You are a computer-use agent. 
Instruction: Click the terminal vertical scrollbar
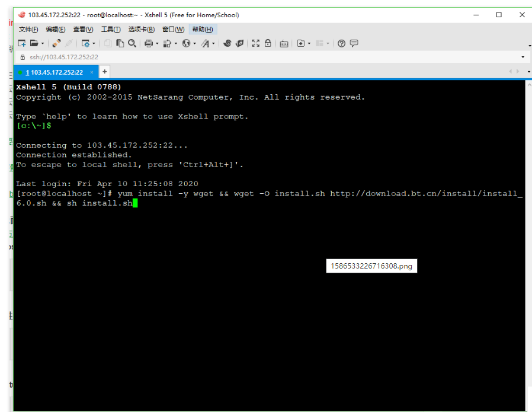pos(528,237)
